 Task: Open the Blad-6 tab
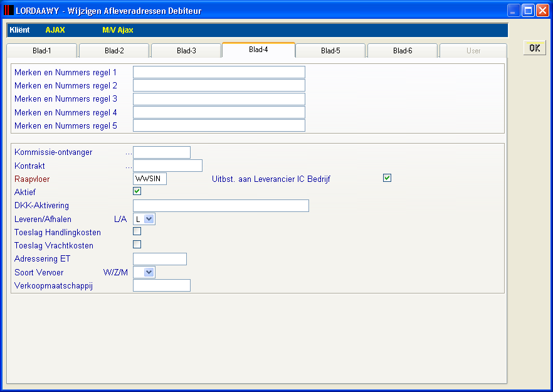pyautogui.click(x=403, y=50)
